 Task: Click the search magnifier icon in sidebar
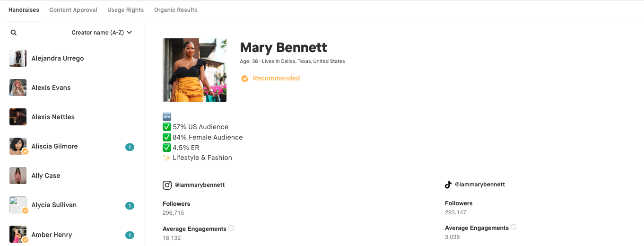coord(14,33)
